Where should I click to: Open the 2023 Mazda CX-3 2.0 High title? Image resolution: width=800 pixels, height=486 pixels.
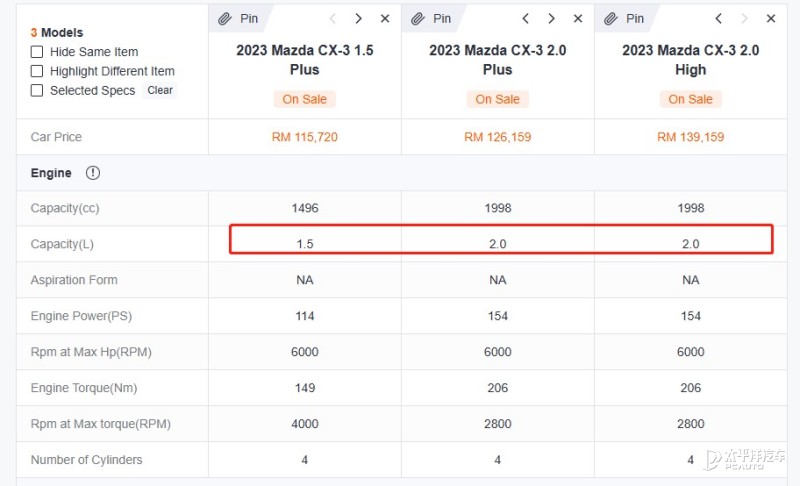[x=690, y=60]
